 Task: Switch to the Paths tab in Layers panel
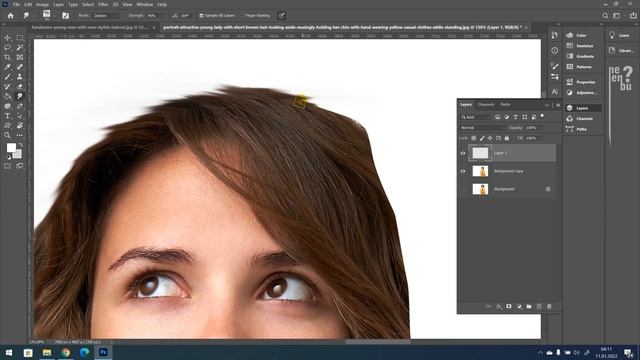[505, 105]
